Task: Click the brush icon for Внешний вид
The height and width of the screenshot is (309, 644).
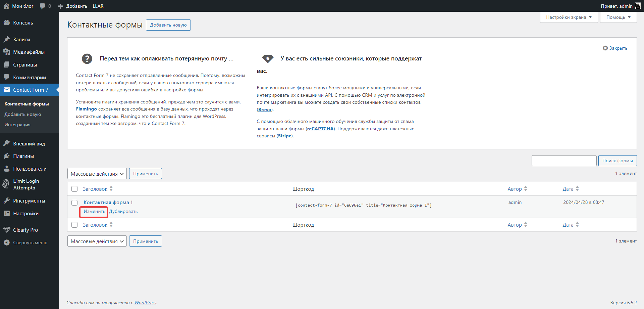Action: (x=7, y=143)
